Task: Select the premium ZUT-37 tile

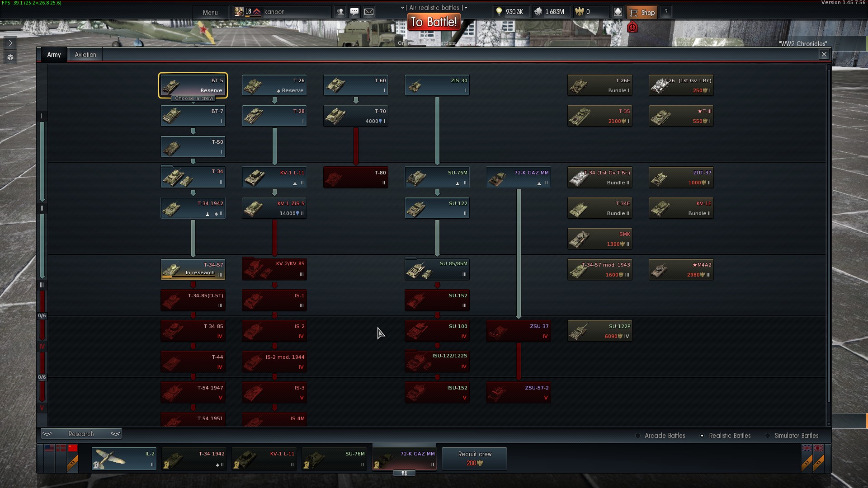Action: (681, 178)
